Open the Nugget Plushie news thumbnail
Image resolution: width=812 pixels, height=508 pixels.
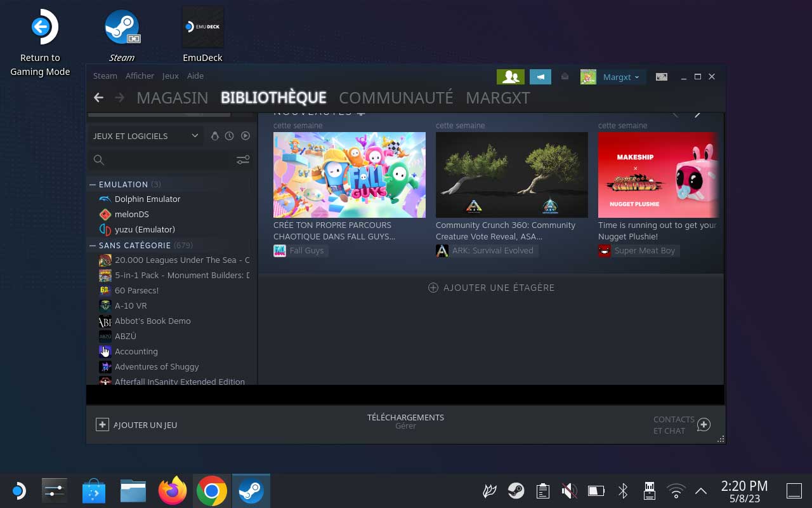pos(658,175)
